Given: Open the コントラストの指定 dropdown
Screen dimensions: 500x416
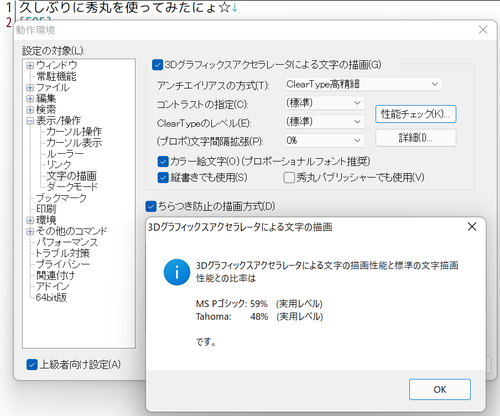Looking at the screenshot, I should 325,103.
